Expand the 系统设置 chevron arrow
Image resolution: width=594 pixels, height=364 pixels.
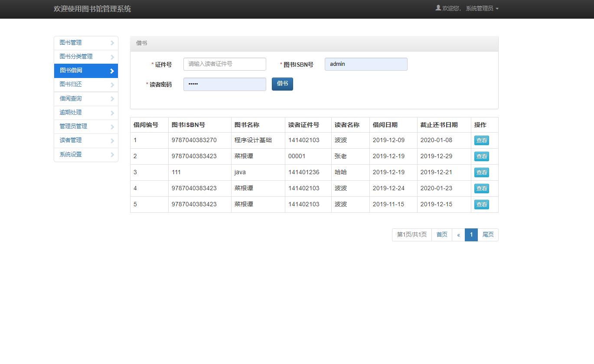click(x=113, y=154)
